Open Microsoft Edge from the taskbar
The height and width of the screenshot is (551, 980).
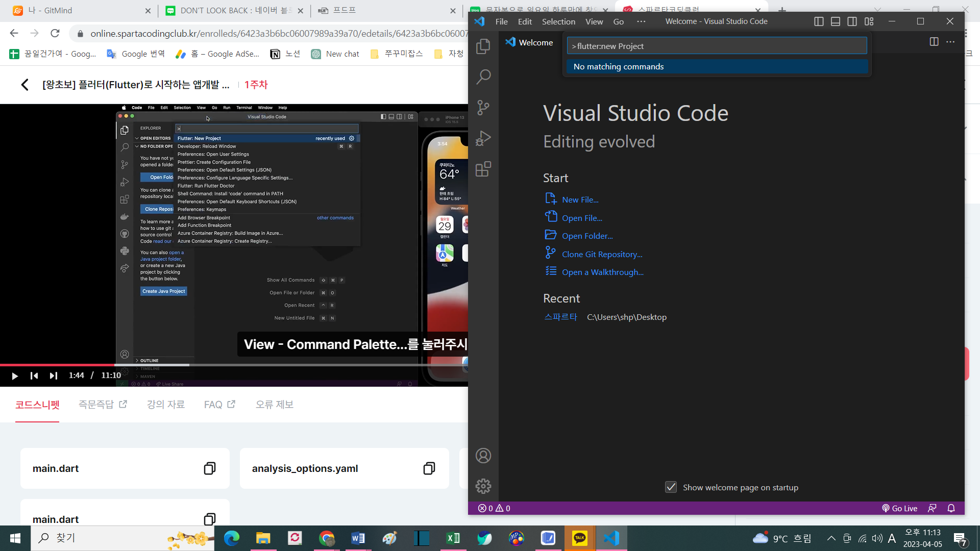pyautogui.click(x=231, y=538)
